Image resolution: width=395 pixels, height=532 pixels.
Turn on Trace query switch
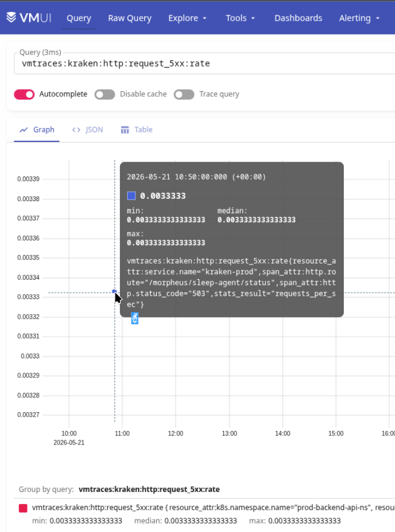click(x=184, y=95)
